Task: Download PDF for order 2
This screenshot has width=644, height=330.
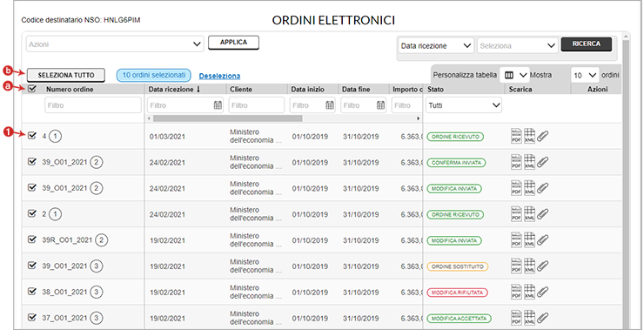Action: click(516, 213)
